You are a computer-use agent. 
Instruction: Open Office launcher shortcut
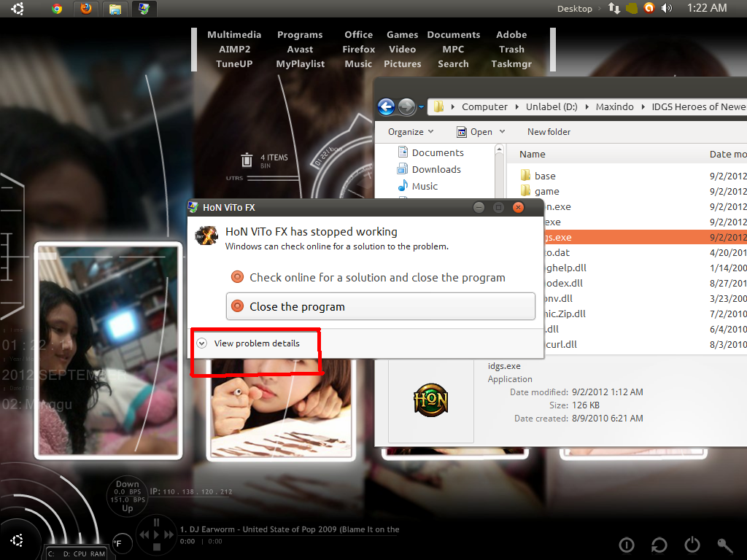(358, 35)
